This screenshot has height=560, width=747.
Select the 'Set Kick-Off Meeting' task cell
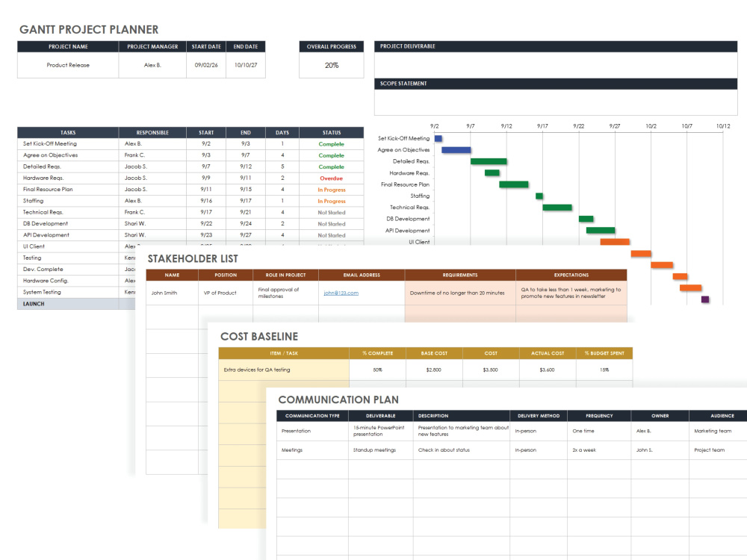(68, 144)
